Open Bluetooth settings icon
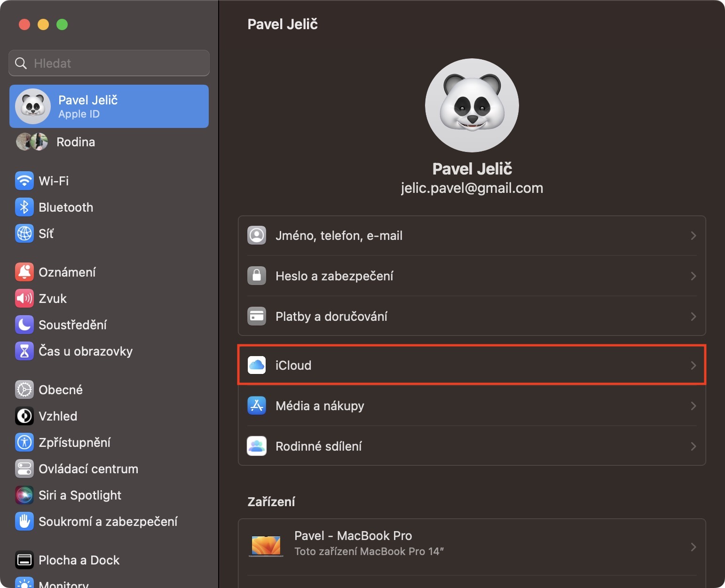The image size is (725, 588). click(24, 207)
